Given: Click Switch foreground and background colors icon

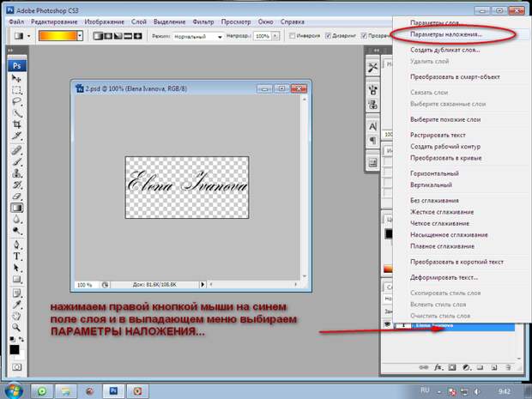Looking at the screenshot, I should point(21,339).
